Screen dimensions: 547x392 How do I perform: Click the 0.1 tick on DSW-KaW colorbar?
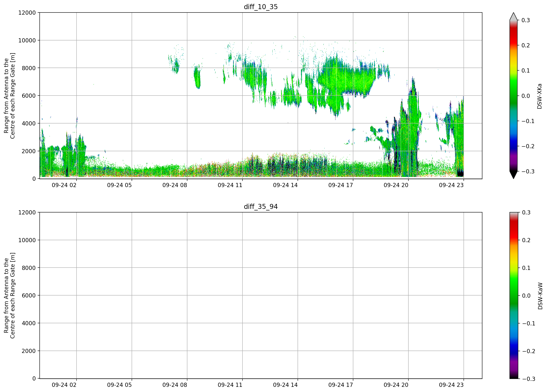click(x=526, y=268)
